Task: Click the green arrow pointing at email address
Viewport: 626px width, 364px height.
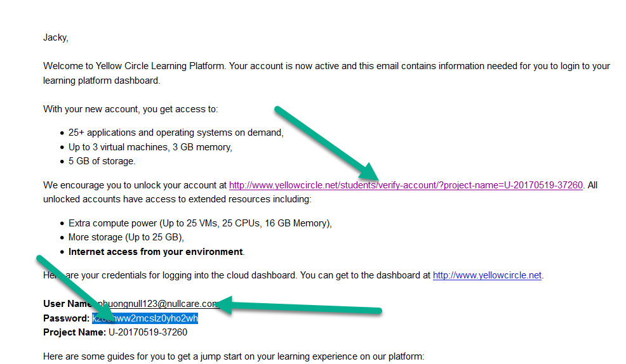Action: (298, 308)
